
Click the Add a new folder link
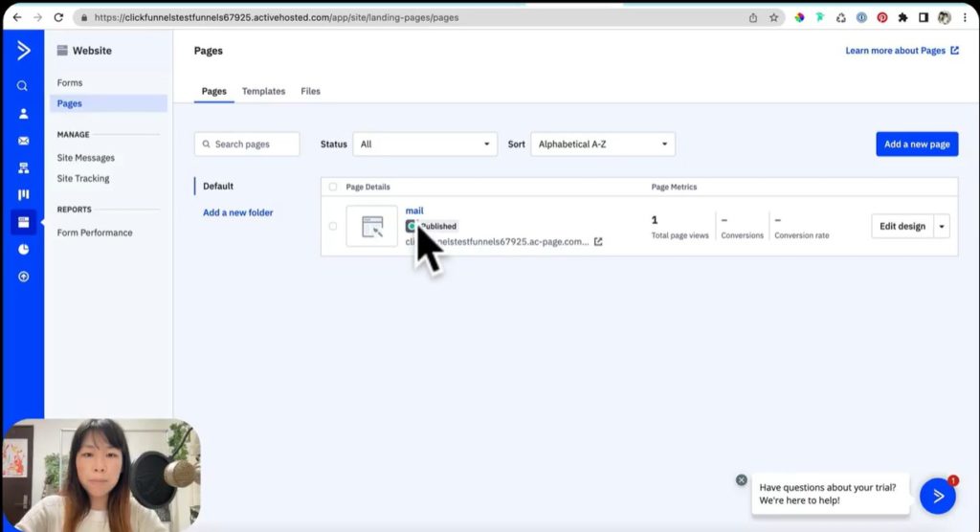tap(237, 212)
